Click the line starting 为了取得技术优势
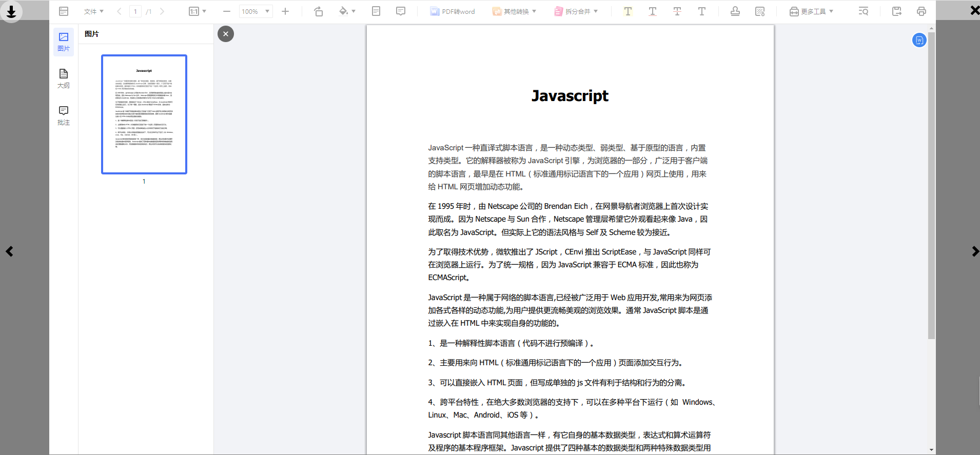The image size is (980, 455). click(570, 252)
